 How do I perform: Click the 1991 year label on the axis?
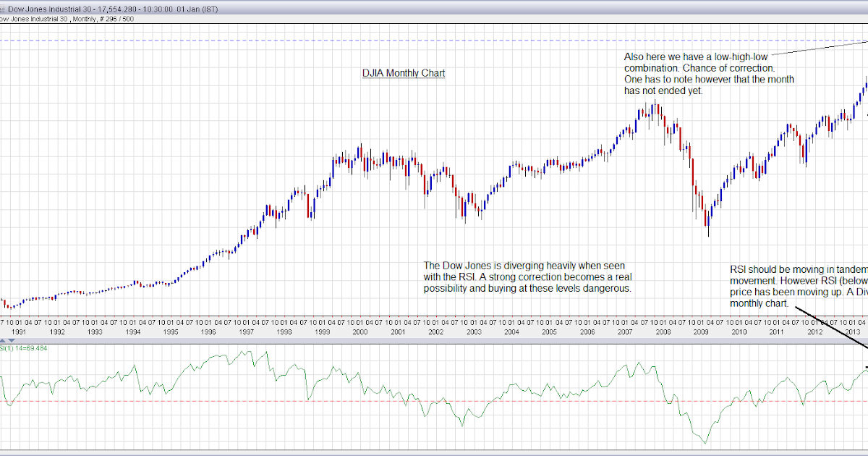pos(19,332)
